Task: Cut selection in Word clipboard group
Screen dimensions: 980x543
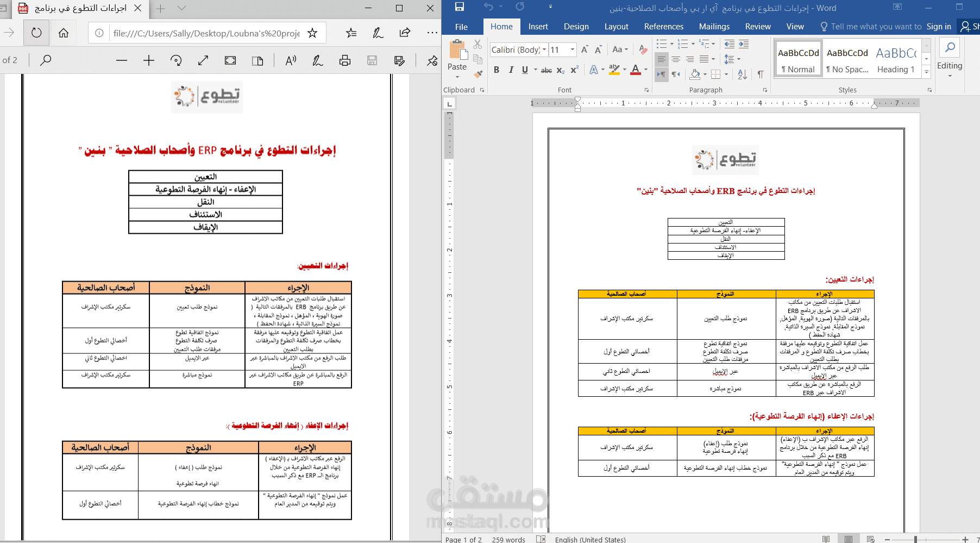Action: (x=478, y=44)
